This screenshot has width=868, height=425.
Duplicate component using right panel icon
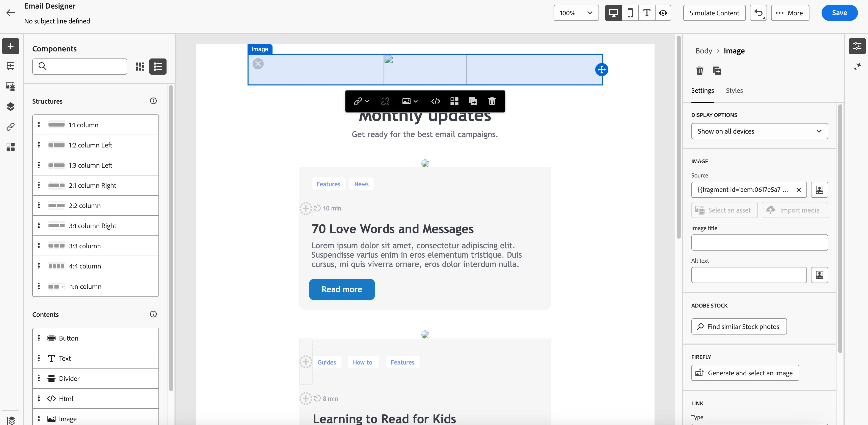click(717, 70)
